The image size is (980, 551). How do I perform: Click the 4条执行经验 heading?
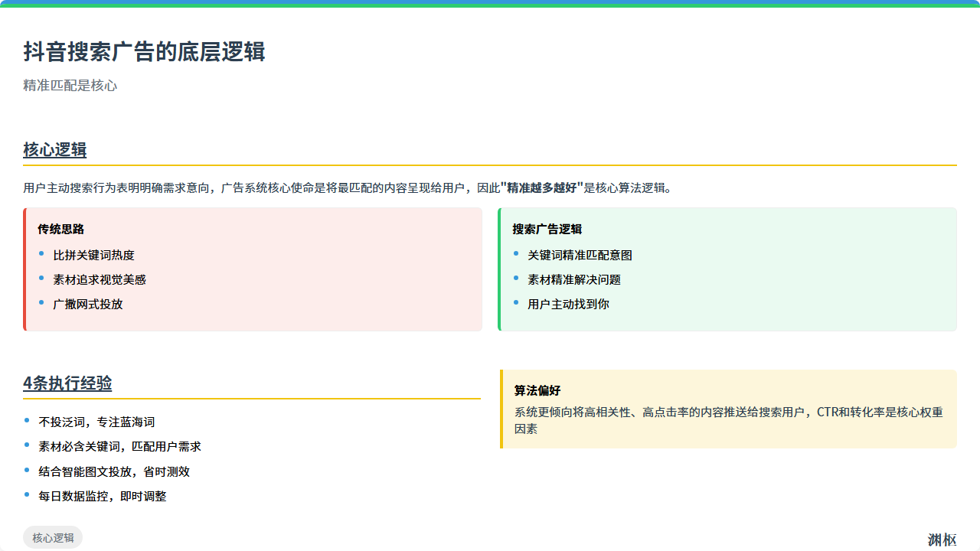pos(67,383)
